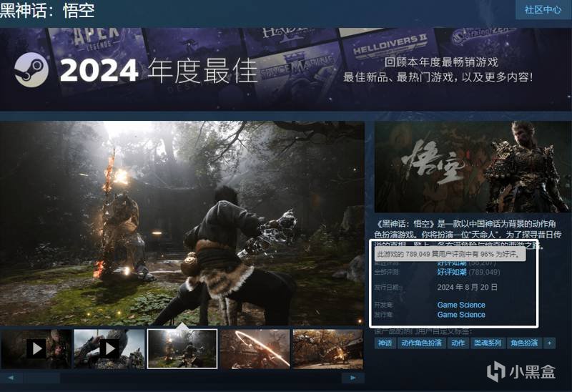
Task: Open the 神话 tag
Action: [x=385, y=343]
